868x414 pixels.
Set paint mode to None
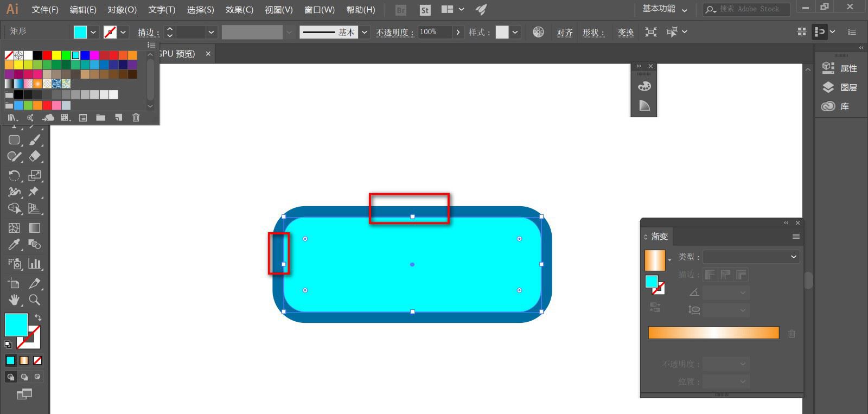click(37, 361)
